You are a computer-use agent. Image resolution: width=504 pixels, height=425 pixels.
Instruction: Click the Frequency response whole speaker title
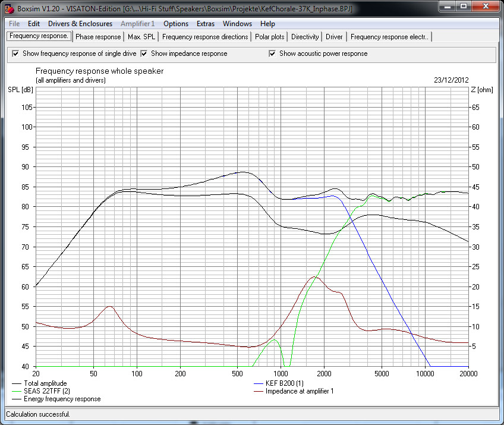(x=100, y=71)
